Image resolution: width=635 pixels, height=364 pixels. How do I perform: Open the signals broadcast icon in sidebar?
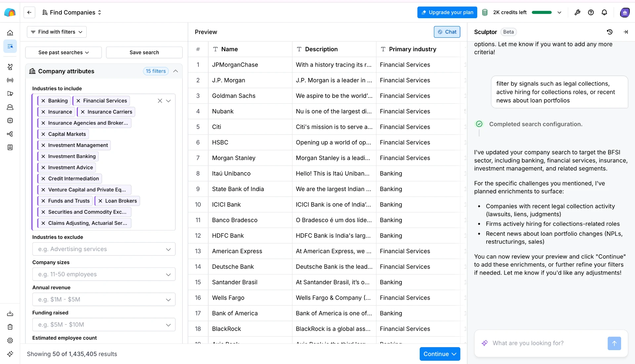coord(10,80)
